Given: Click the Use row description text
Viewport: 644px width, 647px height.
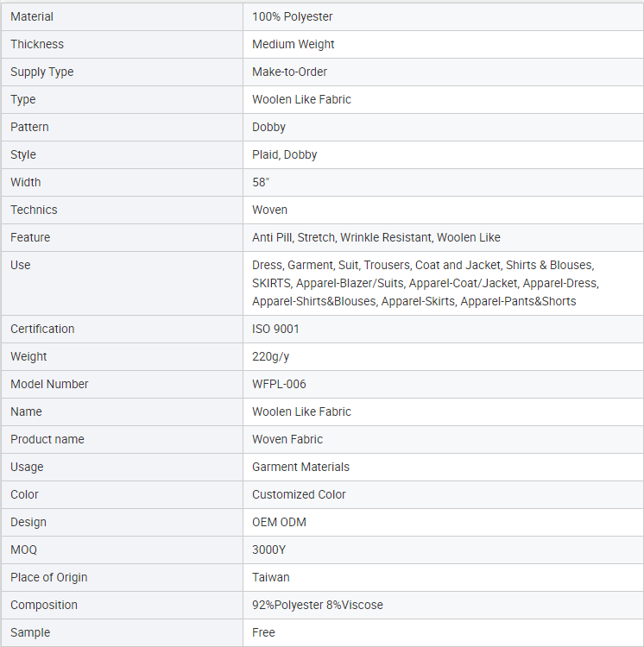Looking at the screenshot, I should pyautogui.click(x=426, y=284).
